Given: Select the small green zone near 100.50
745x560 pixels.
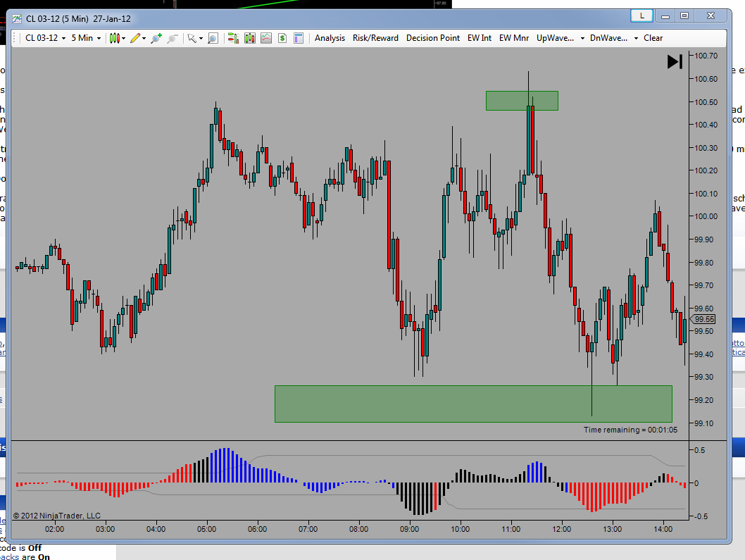Looking at the screenshot, I should pyautogui.click(x=522, y=101).
